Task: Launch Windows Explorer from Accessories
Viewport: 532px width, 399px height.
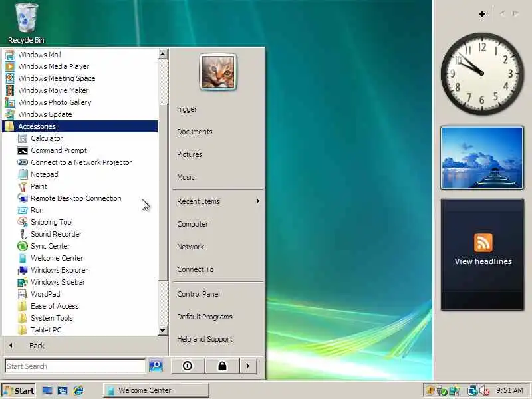Action: [53, 270]
